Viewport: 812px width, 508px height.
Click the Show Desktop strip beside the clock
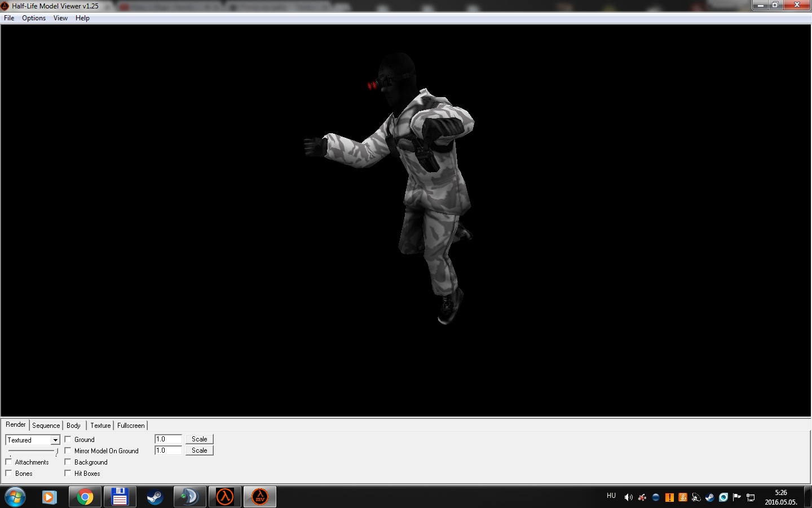point(807,497)
